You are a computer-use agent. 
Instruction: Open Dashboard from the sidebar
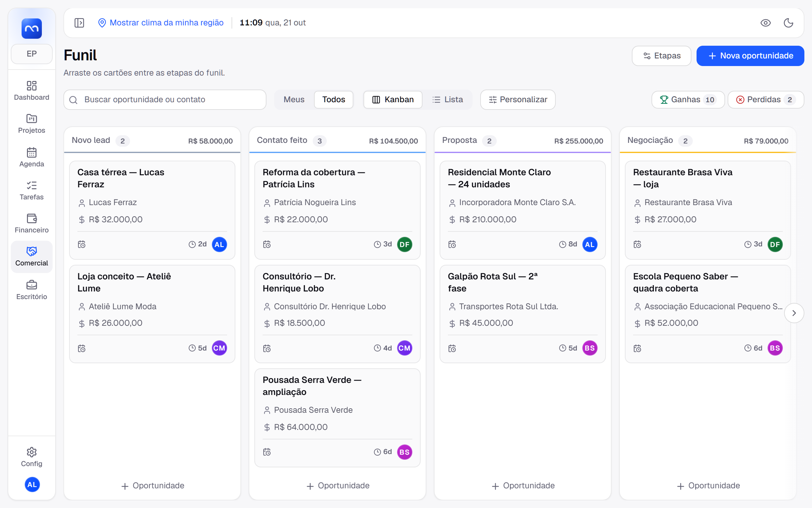tap(31, 91)
